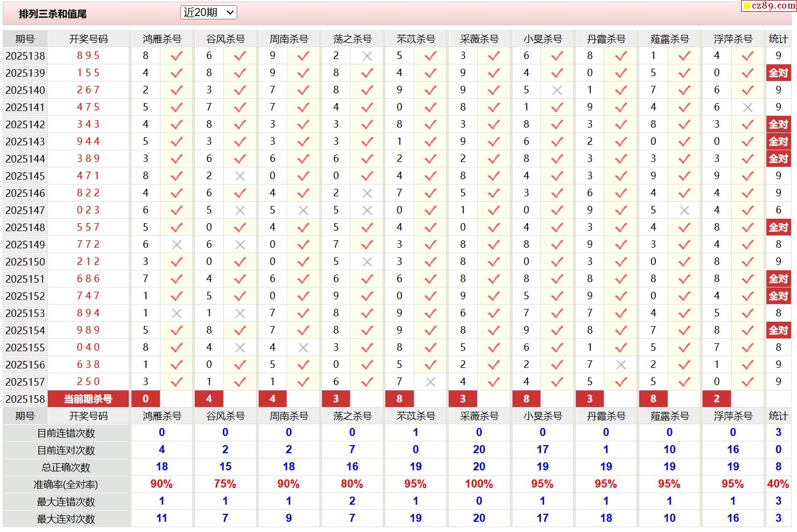The width and height of the screenshot is (797, 532).
Task: Click the gray X in 浮萍 column, row 2025141
Action: pos(748,107)
